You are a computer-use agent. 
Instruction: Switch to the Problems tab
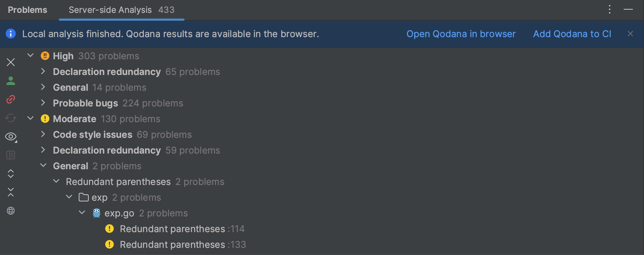point(28,10)
